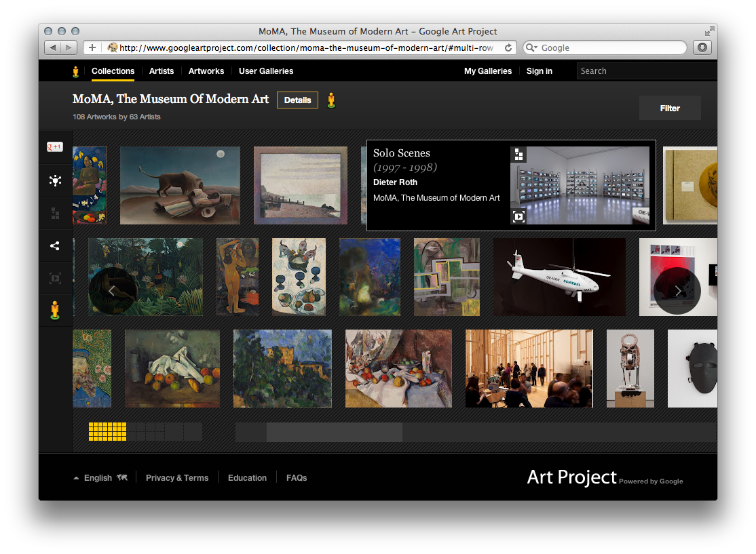This screenshot has height=554, width=756.
Task: Click the Pegman icon beside the museum title
Action: tap(331, 100)
